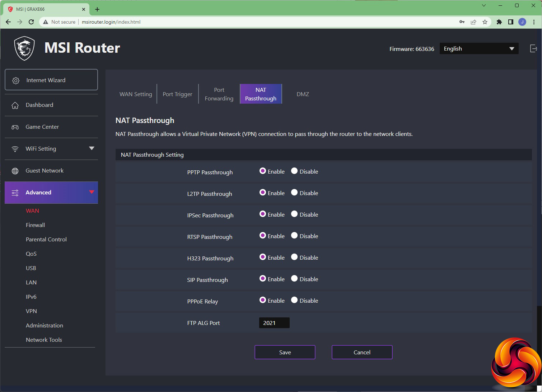Click the logout icon beside language selector
542x392 pixels.
533,48
